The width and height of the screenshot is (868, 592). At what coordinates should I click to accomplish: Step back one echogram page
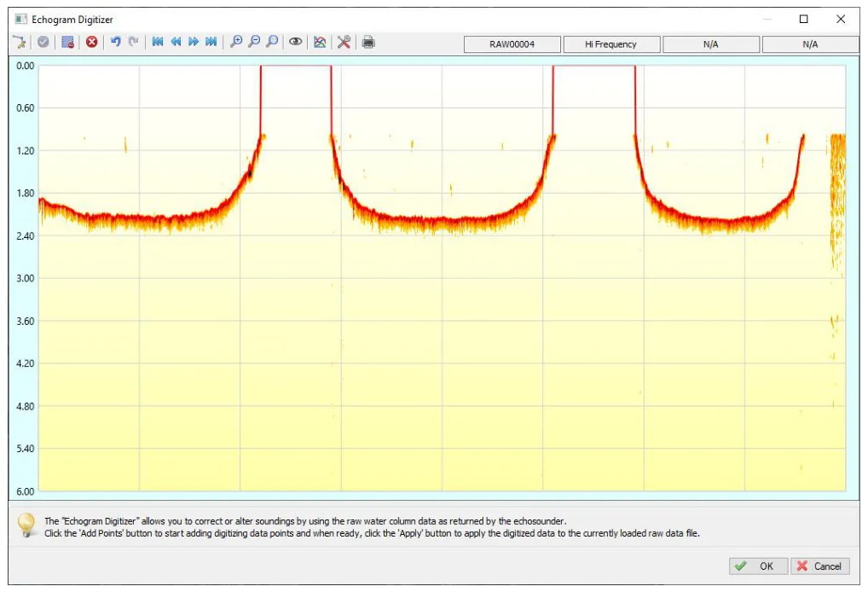pos(176,42)
